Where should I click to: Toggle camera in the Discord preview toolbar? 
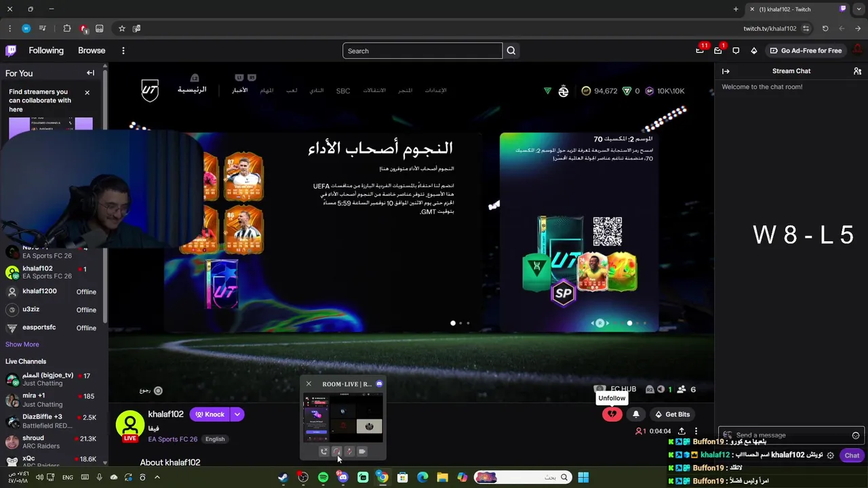point(362,451)
